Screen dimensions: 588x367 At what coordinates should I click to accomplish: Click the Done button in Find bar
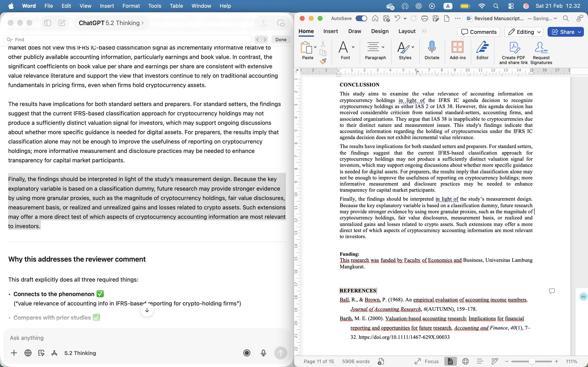281,40
